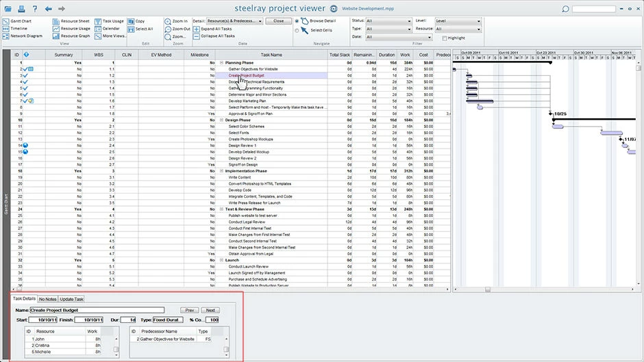
Task: Switch to the Update Task tab
Action: coord(71,299)
